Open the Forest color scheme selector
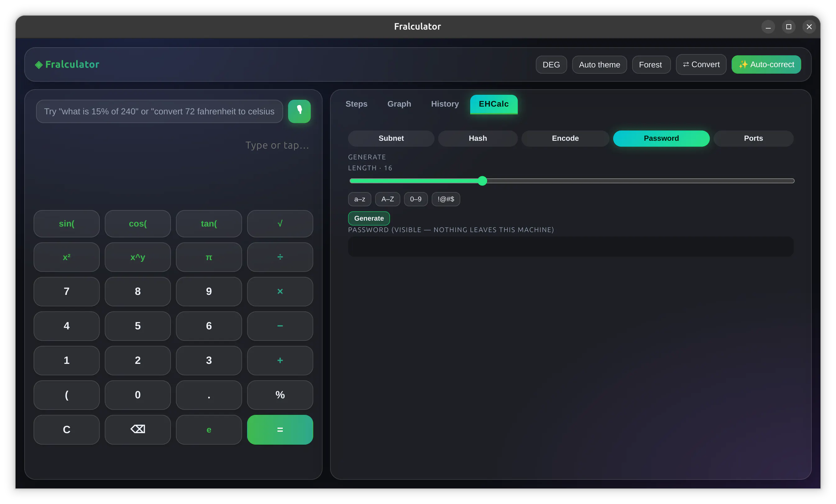Image resolution: width=836 pixels, height=504 pixels. pyautogui.click(x=651, y=64)
